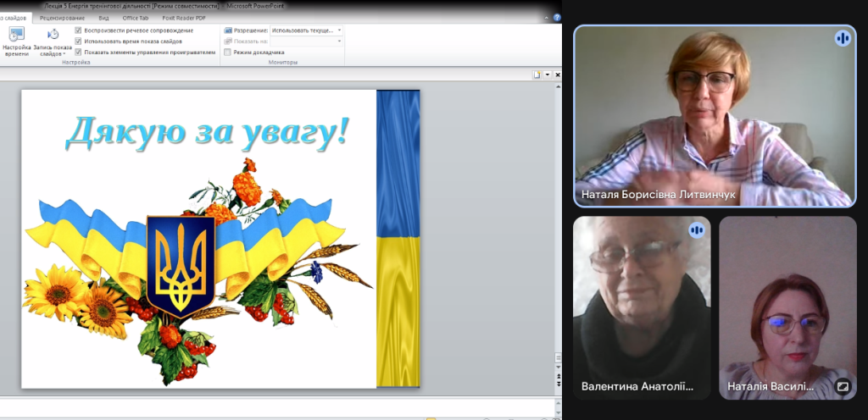Open the Office Tab ribbon tab
Viewport: 868px width, 420px height.
tap(136, 19)
